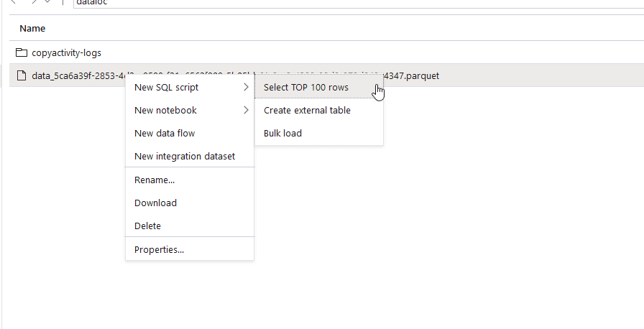Choose Create external table option
644x329 pixels.
click(307, 111)
